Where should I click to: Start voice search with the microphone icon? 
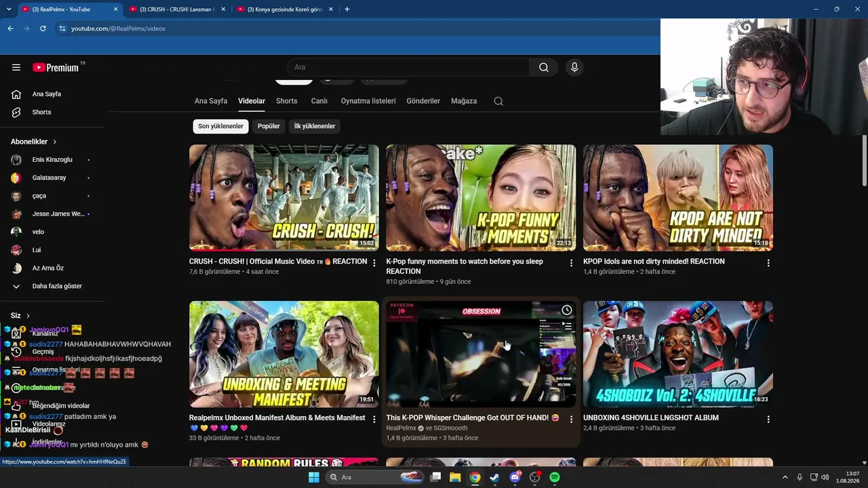pyautogui.click(x=574, y=67)
